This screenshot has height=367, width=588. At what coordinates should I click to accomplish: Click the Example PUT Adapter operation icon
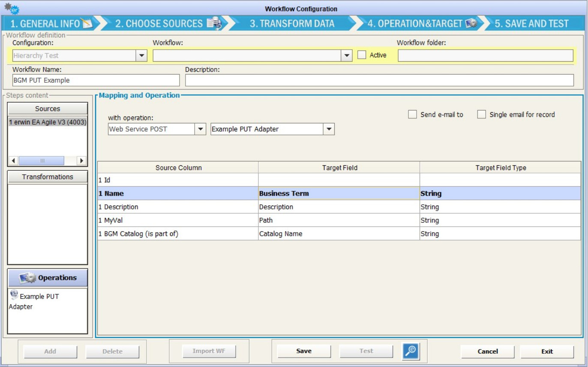pyautogui.click(x=14, y=294)
